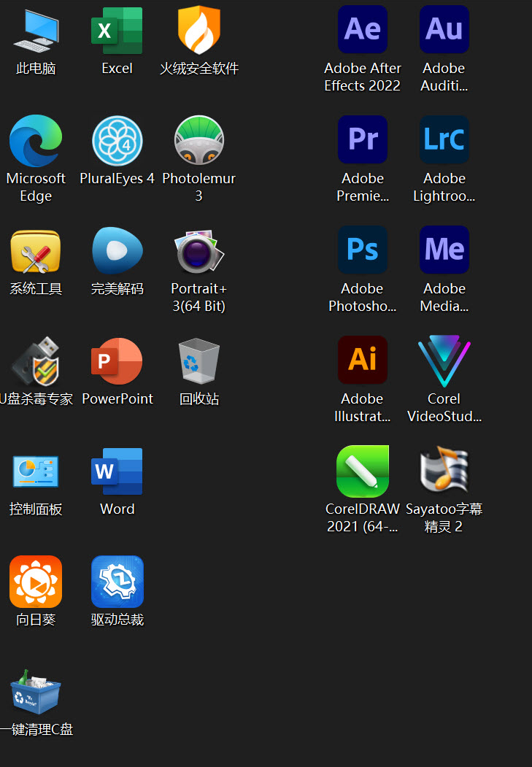The height and width of the screenshot is (767, 532).
Task: Click the Adobe Lightroom Classic icon
Action: 444,139
